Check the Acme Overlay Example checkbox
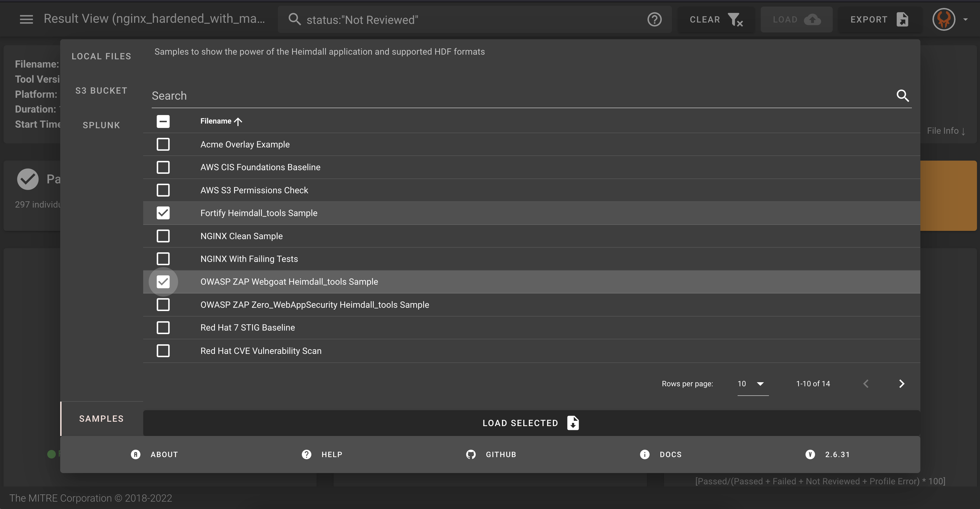 tap(163, 144)
